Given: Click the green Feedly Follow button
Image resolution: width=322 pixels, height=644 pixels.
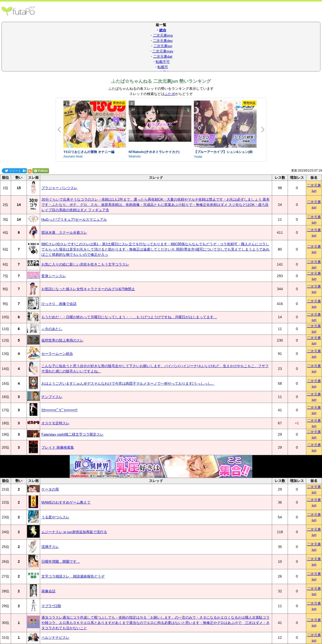Looking at the screenshot, I should click(41, 171).
